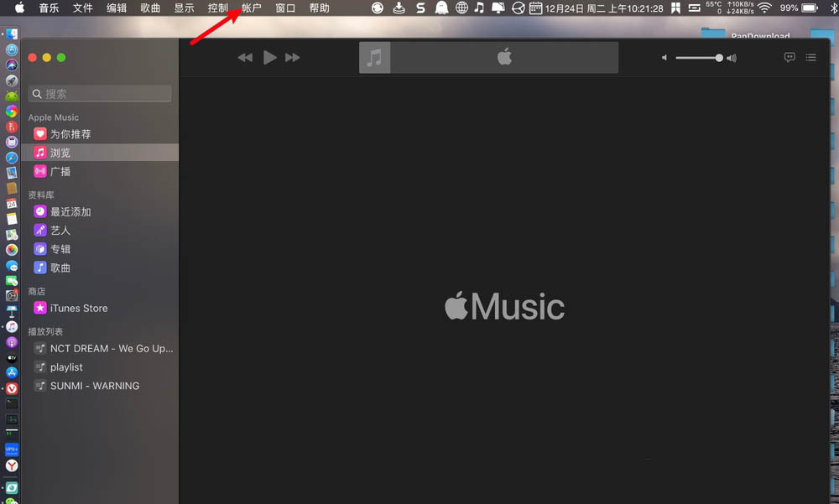Click the music note menu bar icon
This screenshot has height=504, width=839.
click(x=479, y=8)
